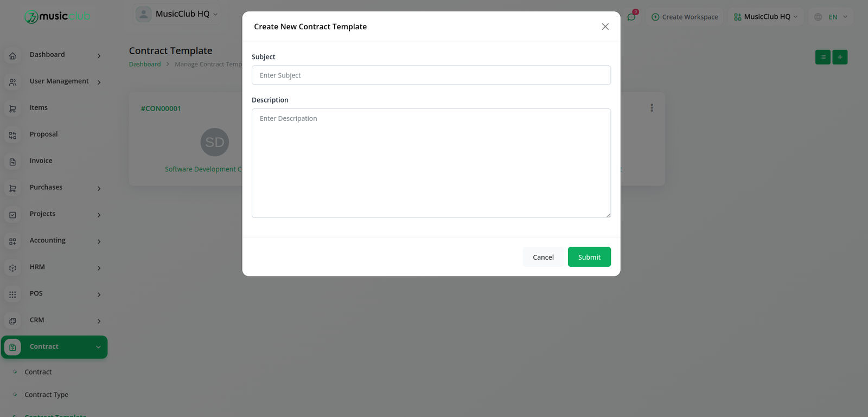Click the HRM sidebar icon
This screenshot has height=417, width=868.
point(12,268)
